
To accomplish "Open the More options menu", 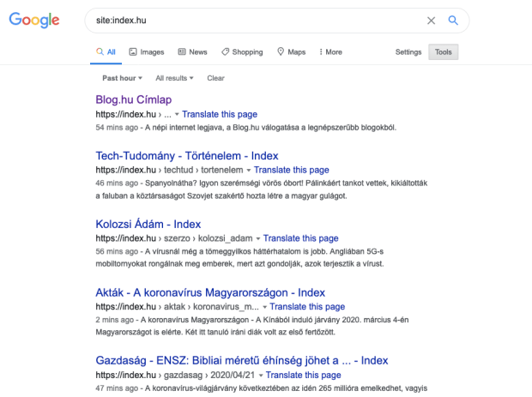I will tap(330, 52).
